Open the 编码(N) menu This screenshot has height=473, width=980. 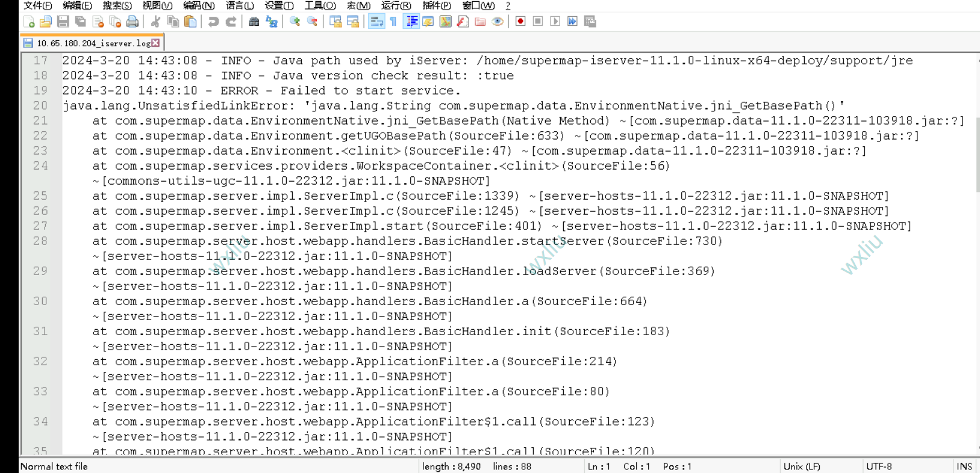click(x=199, y=5)
